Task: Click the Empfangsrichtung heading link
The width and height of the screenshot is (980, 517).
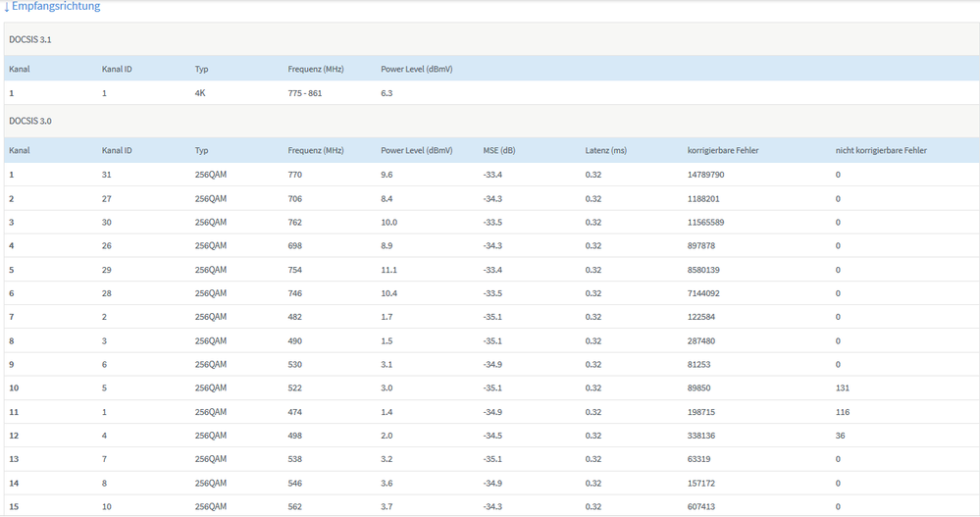Action: coord(56,7)
